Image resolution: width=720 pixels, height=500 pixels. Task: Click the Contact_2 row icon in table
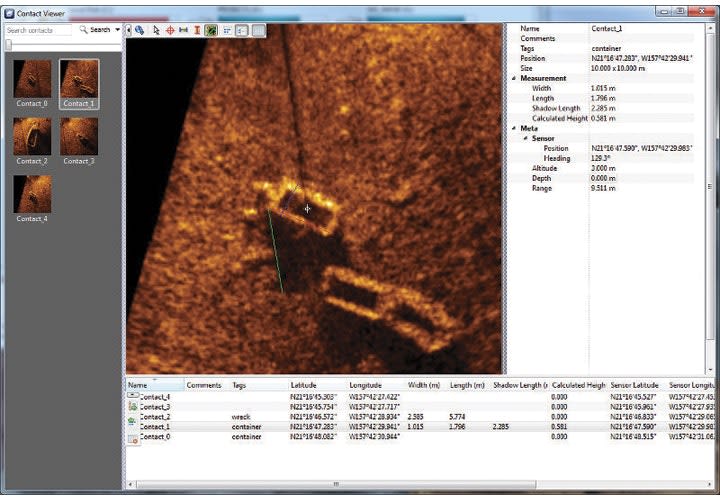point(133,417)
